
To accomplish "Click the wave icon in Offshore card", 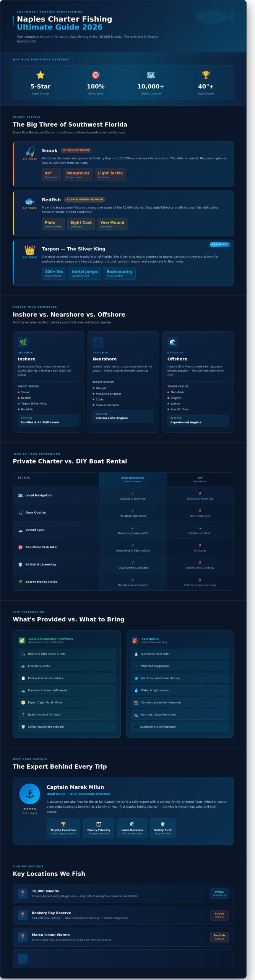I will pos(173,342).
